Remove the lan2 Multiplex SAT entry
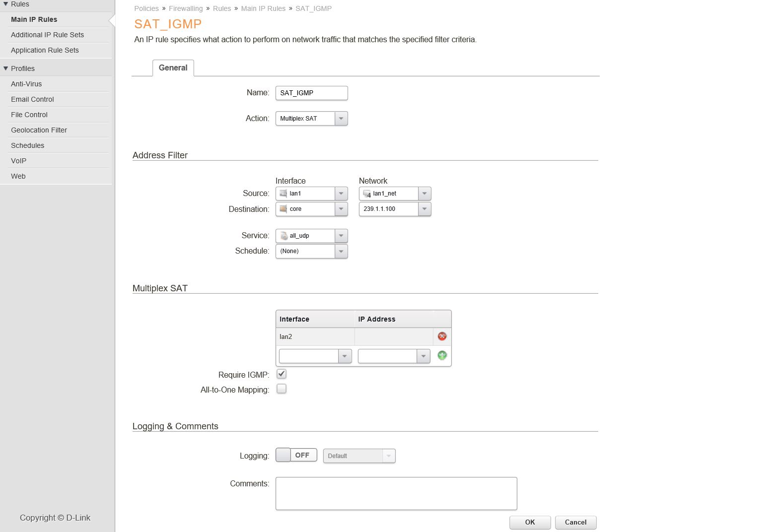The width and height of the screenshot is (778, 532). [442, 336]
